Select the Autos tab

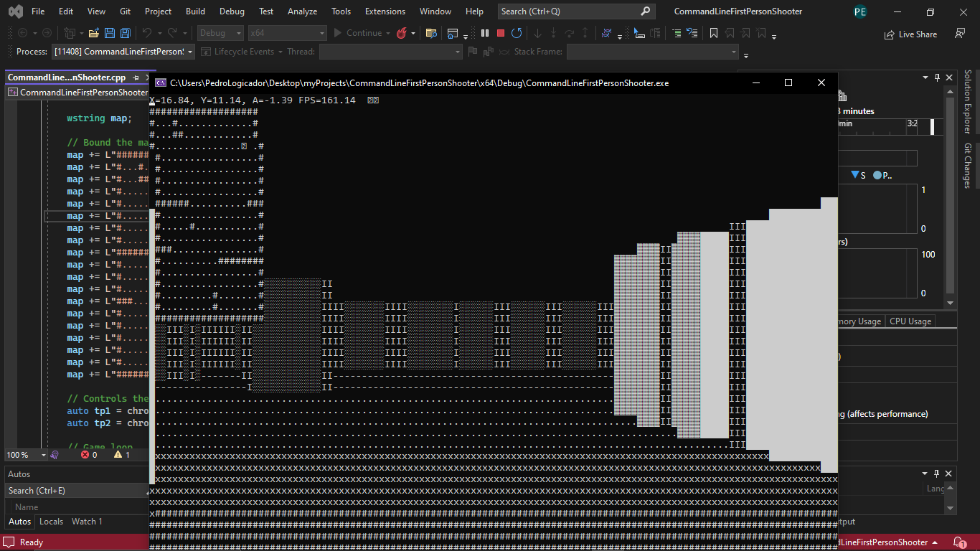pos(20,522)
